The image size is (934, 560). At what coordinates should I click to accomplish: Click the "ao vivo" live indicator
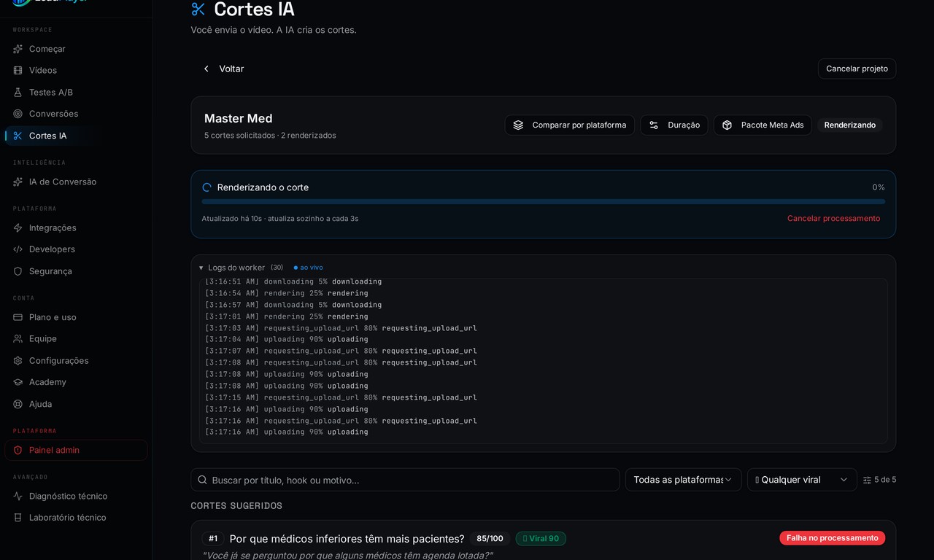point(308,268)
